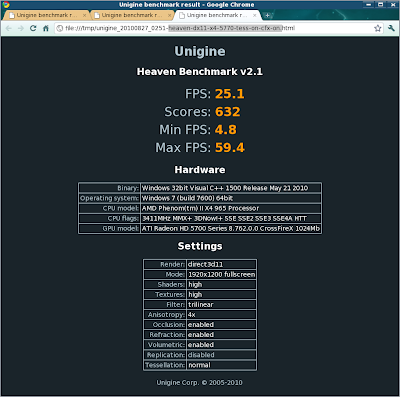Close the second Unigine benchmark tab
This screenshot has width=400, height=397.
click(169, 15)
